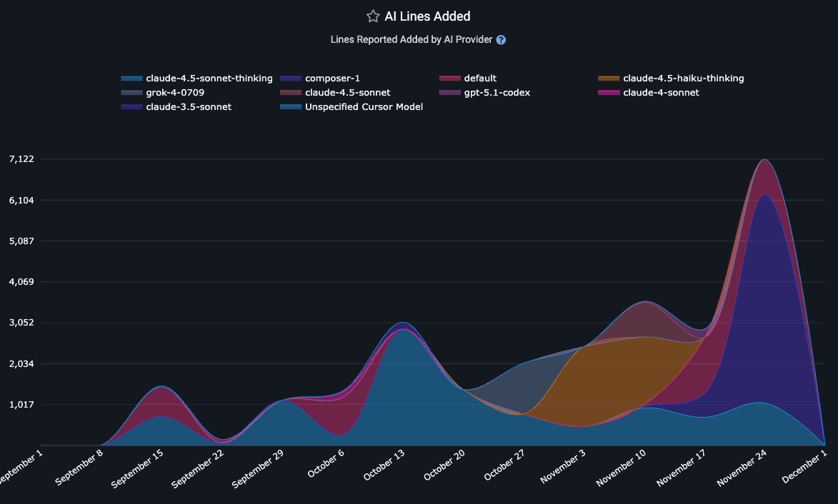Click the favorite star icon beside the title
838x504 pixels.
point(373,16)
